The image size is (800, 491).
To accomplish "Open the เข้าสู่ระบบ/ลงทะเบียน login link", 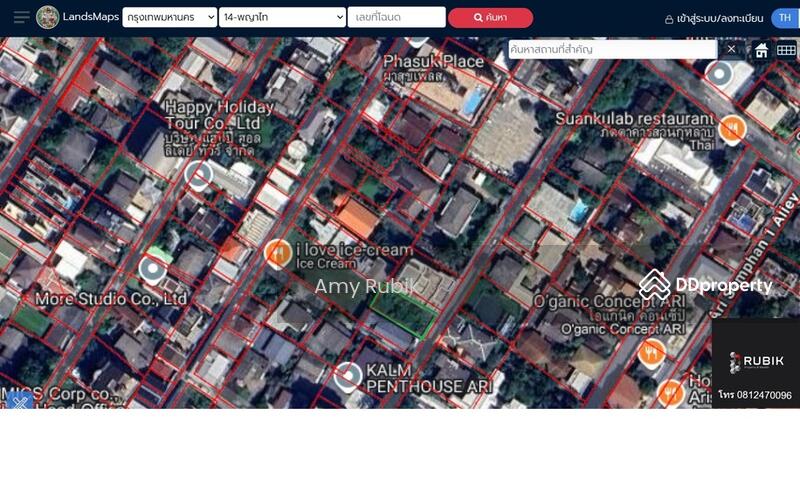I will tap(714, 19).
